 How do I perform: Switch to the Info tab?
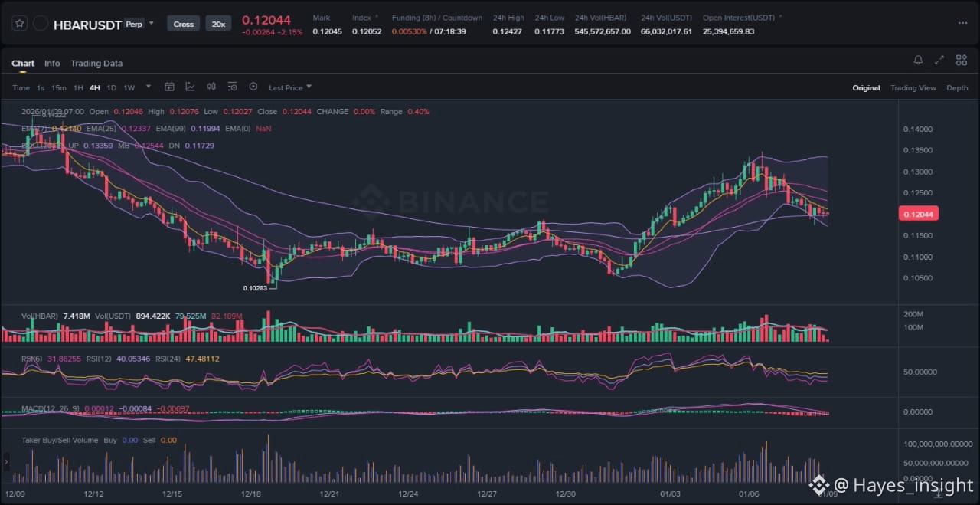[x=52, y=63]
